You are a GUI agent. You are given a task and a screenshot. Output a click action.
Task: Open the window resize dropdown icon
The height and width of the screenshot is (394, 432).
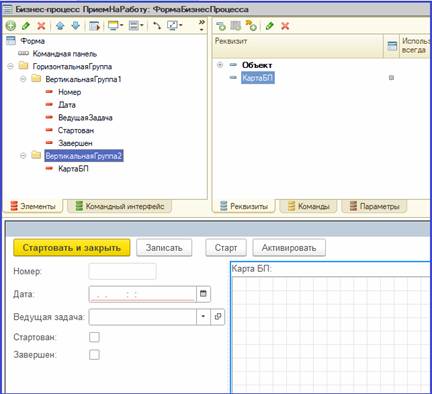pos(175,26)
